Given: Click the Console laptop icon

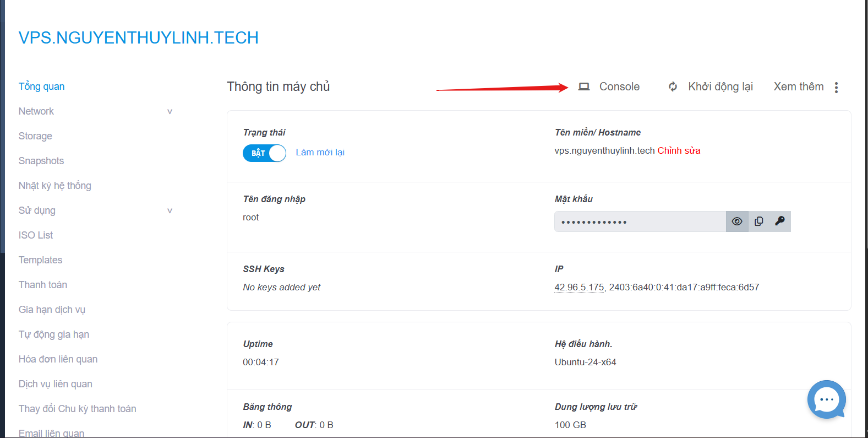Looking at the screenshot, I should (x=584, y=86).
